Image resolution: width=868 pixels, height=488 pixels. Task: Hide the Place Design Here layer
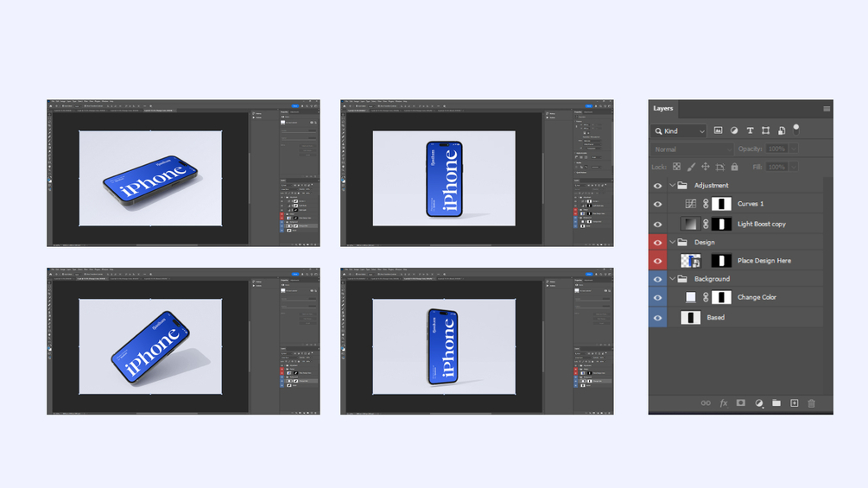coord(657,261)
